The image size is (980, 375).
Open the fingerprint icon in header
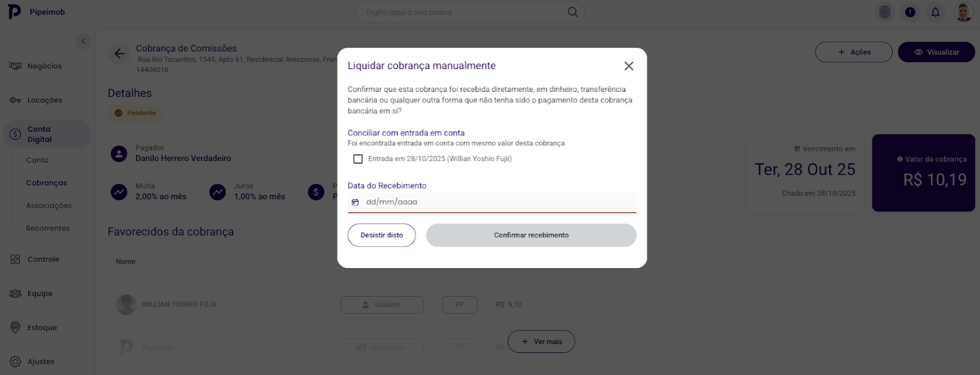885,12
